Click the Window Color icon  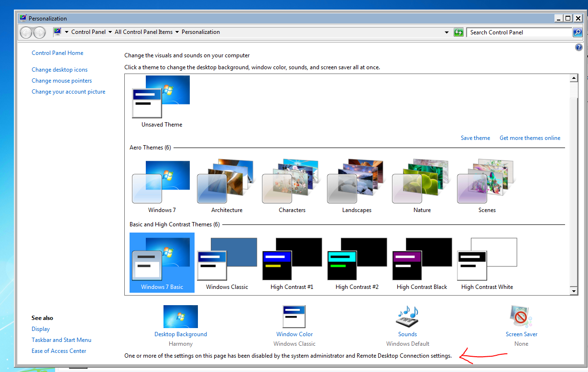point(294,317)
